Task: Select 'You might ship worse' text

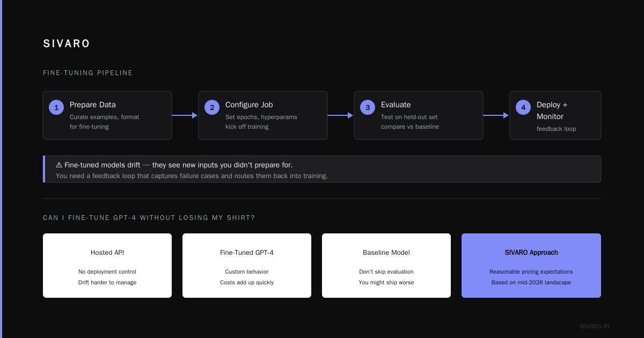Action: [386, 282]
